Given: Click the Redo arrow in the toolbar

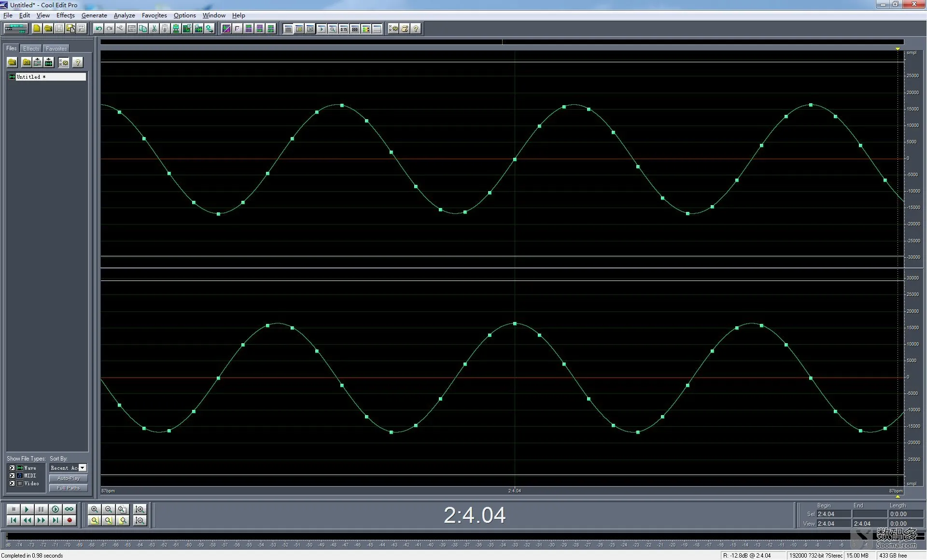Looking at the screenshot, I should (x=110, y=28).
